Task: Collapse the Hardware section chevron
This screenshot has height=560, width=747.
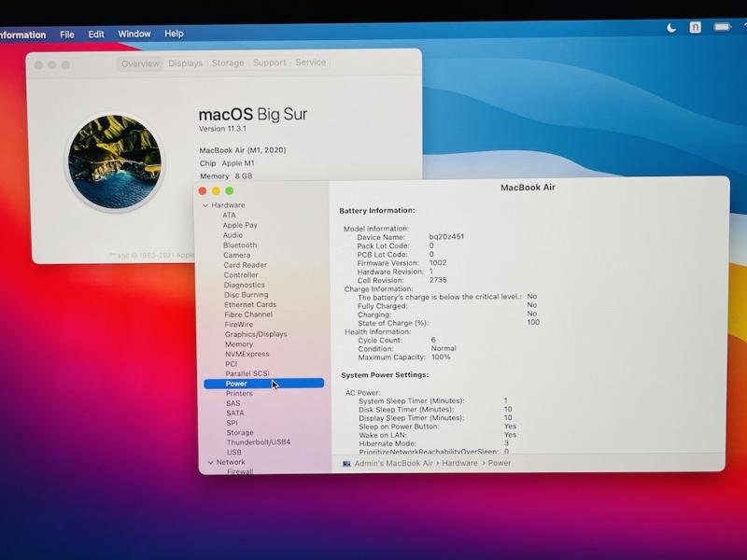Action: pos(205,205)
